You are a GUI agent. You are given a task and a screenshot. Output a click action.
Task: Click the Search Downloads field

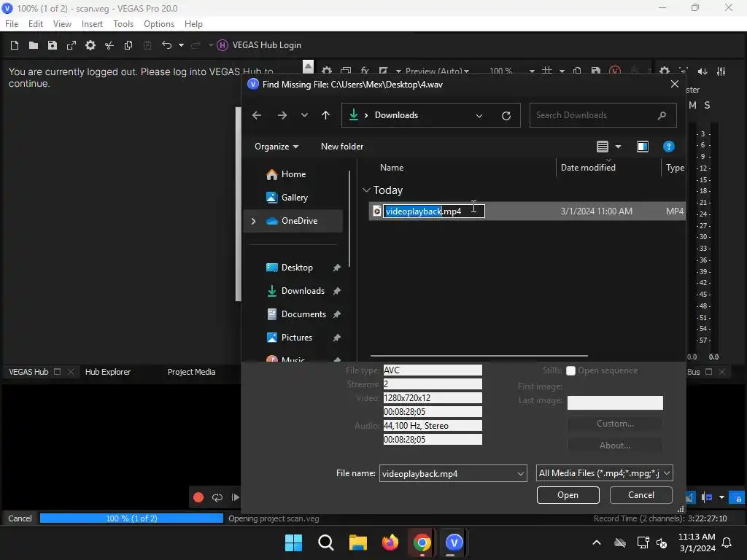pos(603,115)
